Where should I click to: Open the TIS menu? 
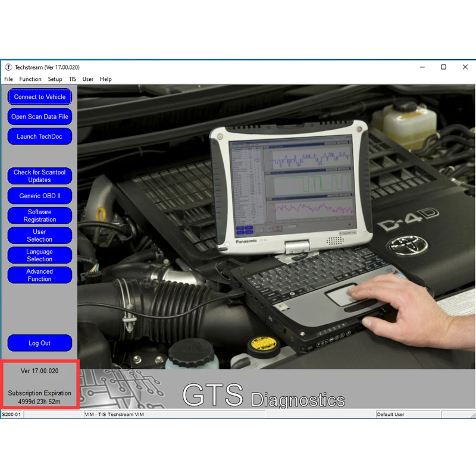coord(72,79)
